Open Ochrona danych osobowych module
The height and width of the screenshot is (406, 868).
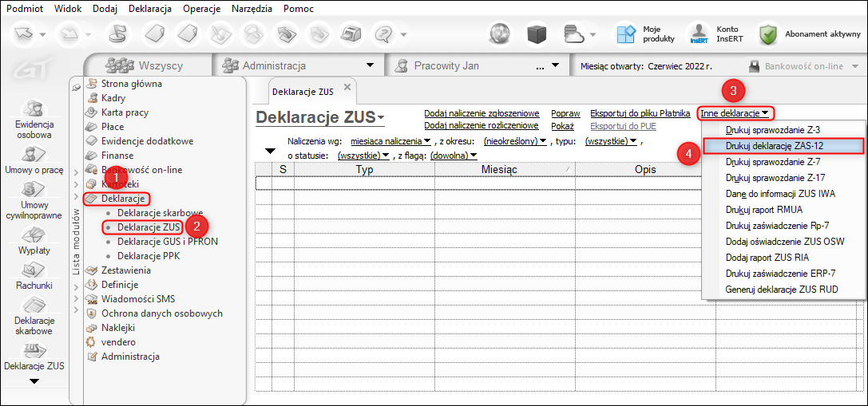click(161, 313)
